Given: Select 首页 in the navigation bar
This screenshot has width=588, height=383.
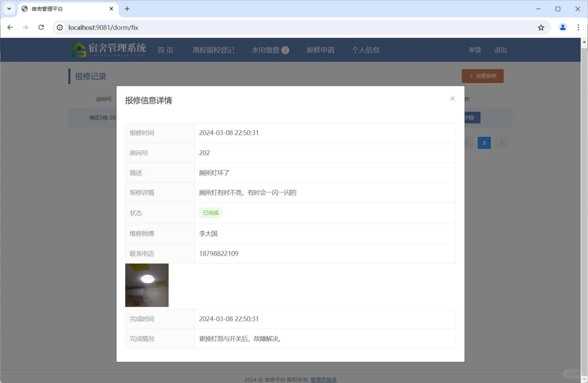Looking at the screenshot, I should [165, 50].
